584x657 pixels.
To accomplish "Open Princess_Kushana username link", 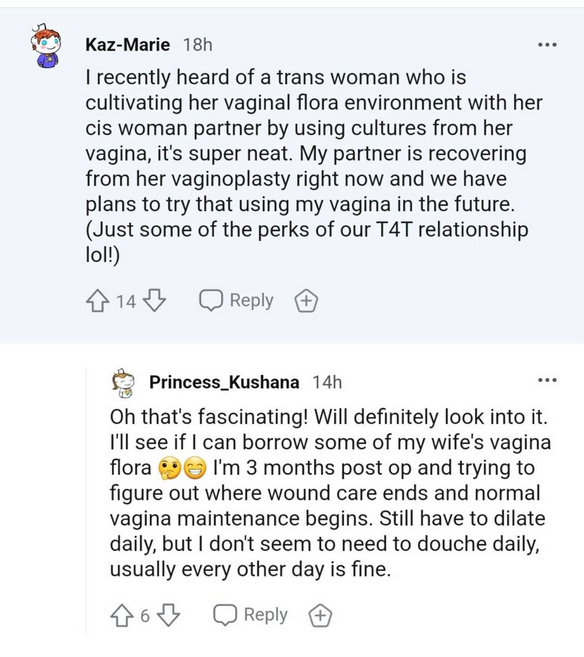I will tap(224, 382).
